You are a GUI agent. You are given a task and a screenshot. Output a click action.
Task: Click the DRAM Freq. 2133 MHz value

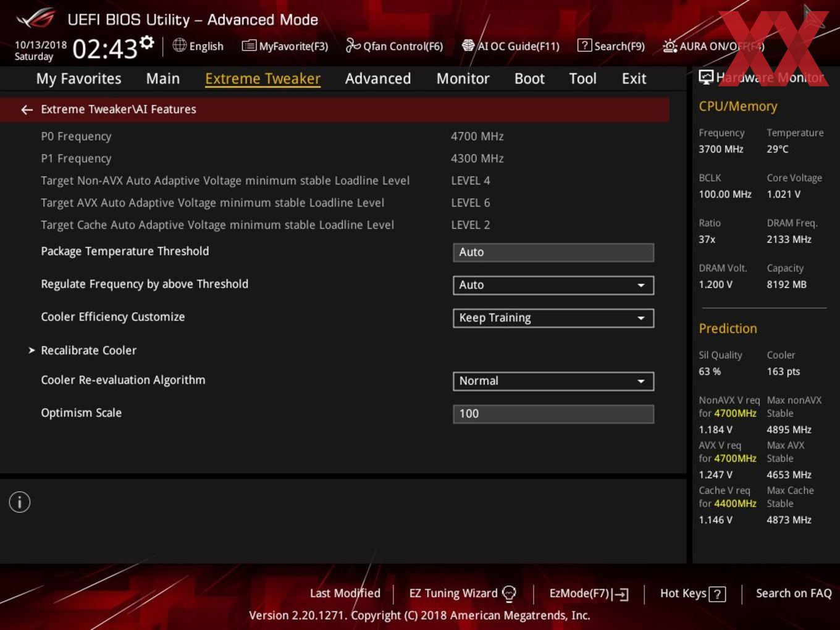[x=789, y=240]
